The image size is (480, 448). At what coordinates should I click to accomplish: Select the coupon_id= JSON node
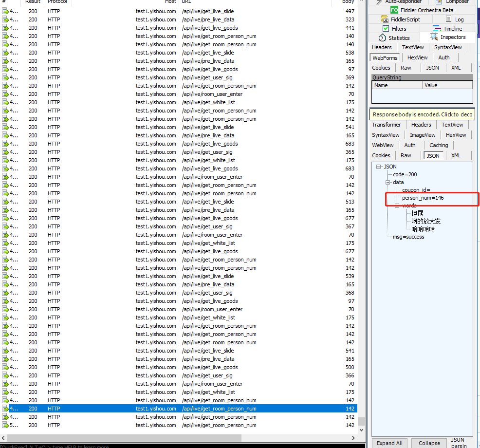(416, 190)
